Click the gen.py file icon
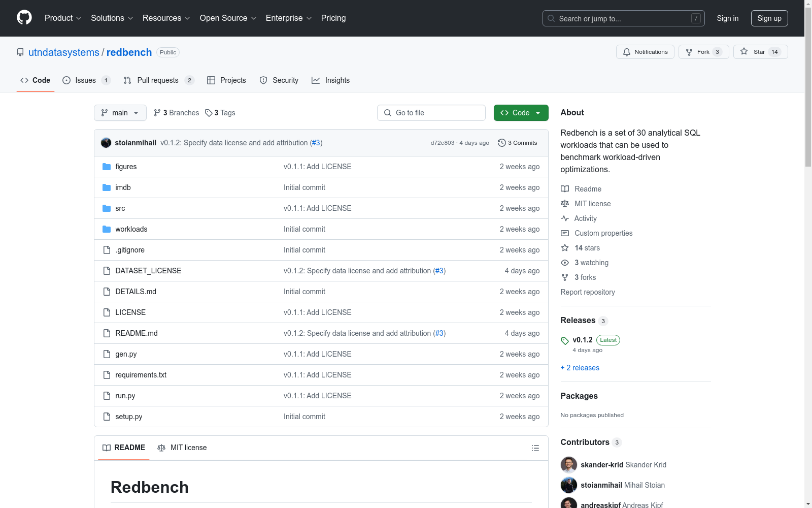Screen dimensions: 812x508 pos(107,354)
